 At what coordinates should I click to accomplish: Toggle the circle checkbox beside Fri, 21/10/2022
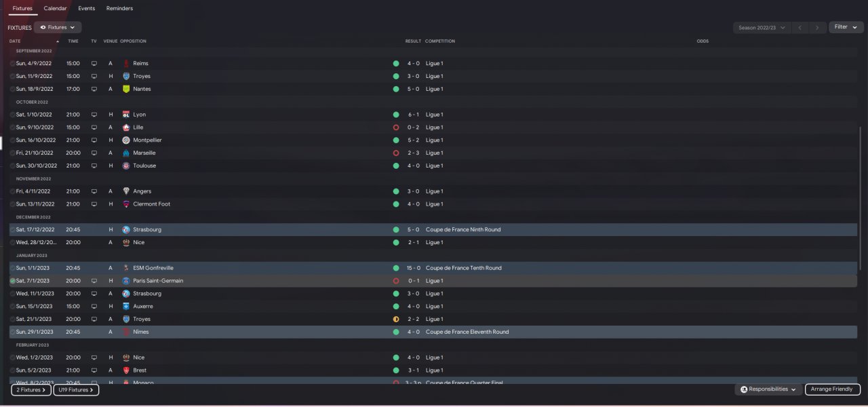tap(12, 153)
